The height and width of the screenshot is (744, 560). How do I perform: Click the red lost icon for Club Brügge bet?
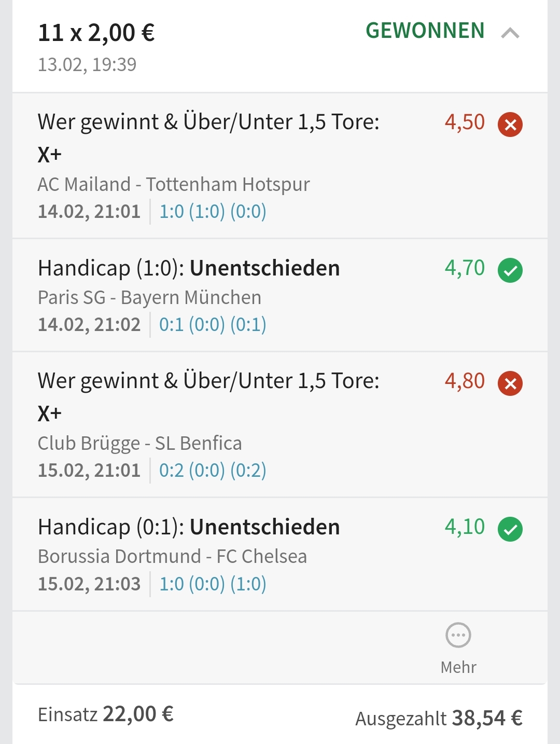[510, 383]
